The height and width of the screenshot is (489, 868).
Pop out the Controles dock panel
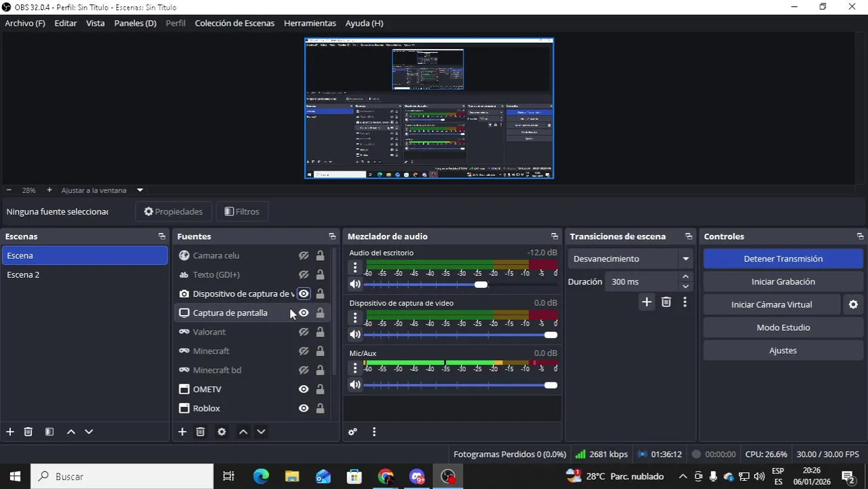coord(860,236)
